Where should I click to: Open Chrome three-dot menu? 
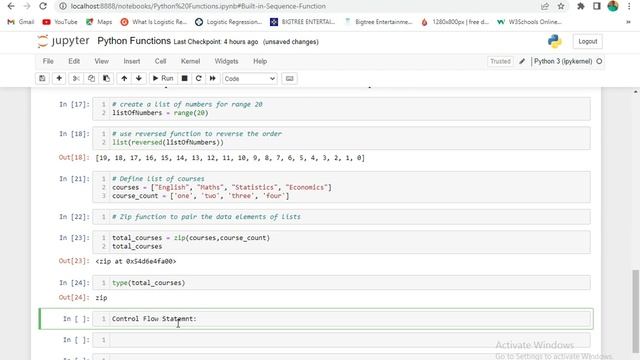629,6
